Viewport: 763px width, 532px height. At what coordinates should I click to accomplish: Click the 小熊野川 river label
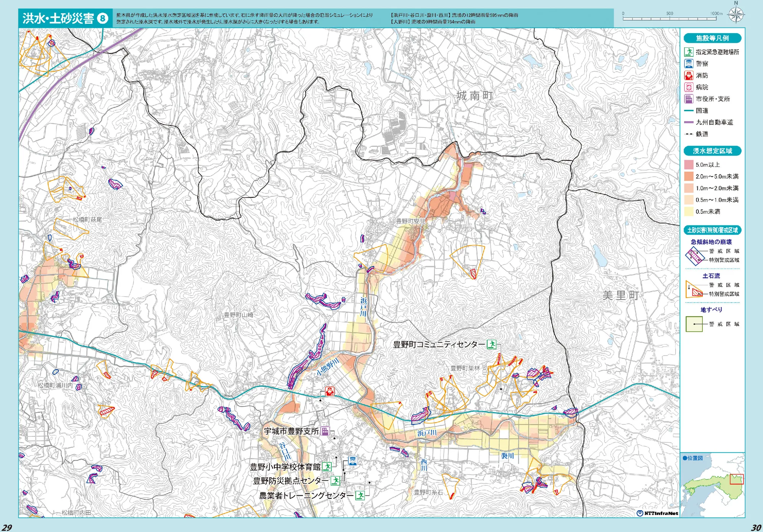point(328,367)
